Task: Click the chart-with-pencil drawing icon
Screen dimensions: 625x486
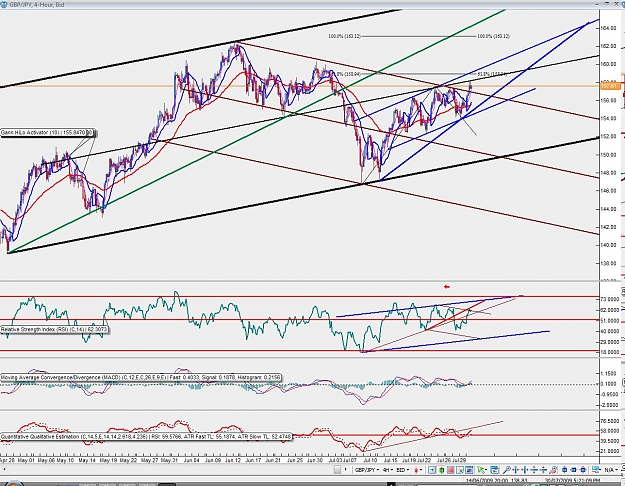Action: (460, 470)
